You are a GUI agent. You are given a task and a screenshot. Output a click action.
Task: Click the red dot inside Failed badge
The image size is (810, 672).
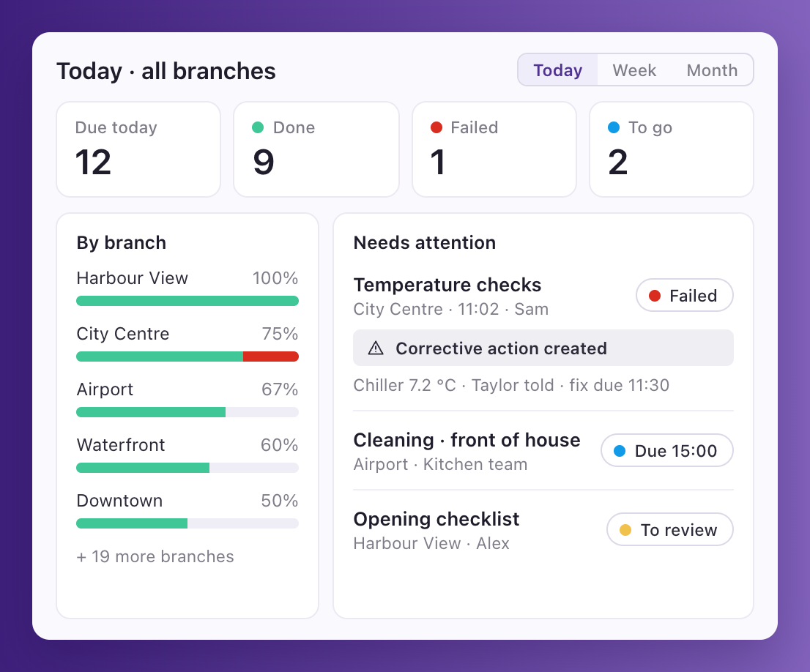pos(655,296)
